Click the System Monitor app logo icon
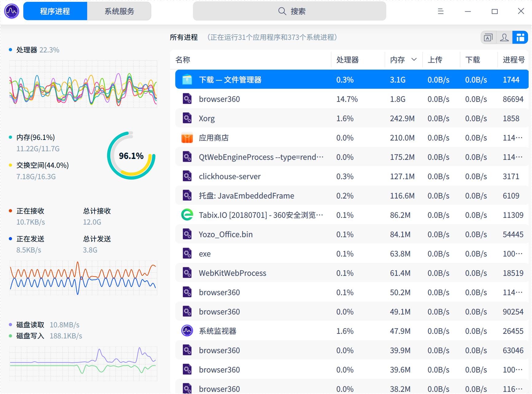The image size is (532, 394). tap(12, 11)
